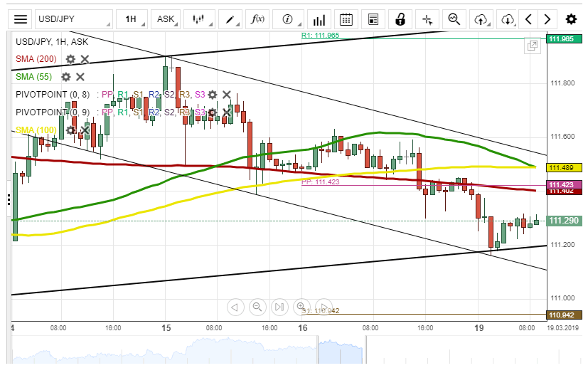
Task: Remove the SMA (200) indicator
Action: pyautogui.click(x=85, y=59)
